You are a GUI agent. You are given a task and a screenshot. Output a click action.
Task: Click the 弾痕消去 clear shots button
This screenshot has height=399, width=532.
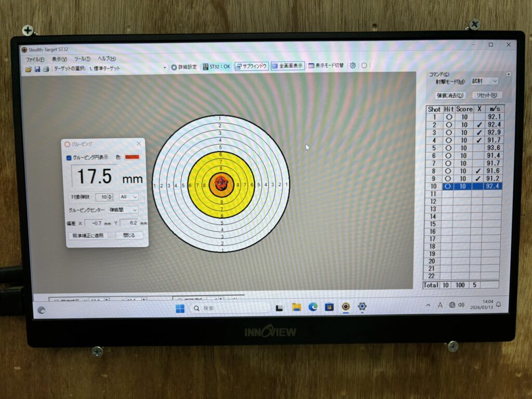pyautogui.click(x=450, y=95)
